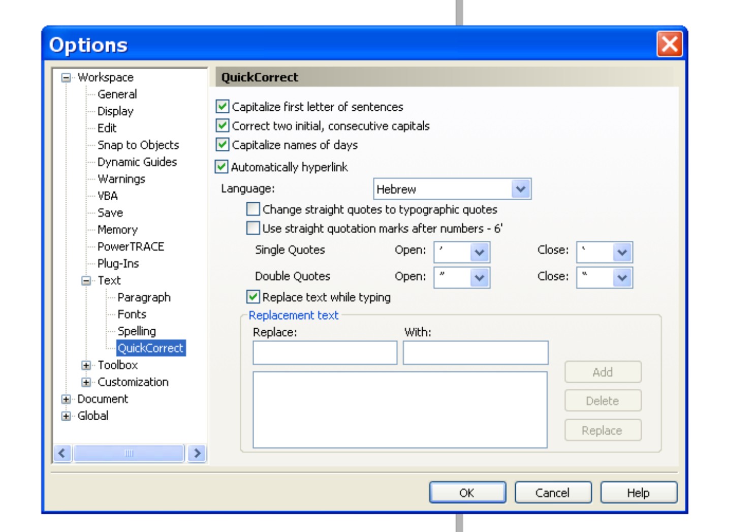Screen dimensions: 756x532
Task: Select Edit in the options tree
Action: [x=107, y=128]
